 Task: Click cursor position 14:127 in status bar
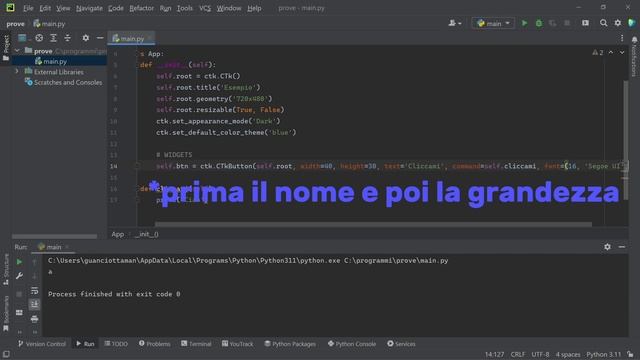pos(494,354)
